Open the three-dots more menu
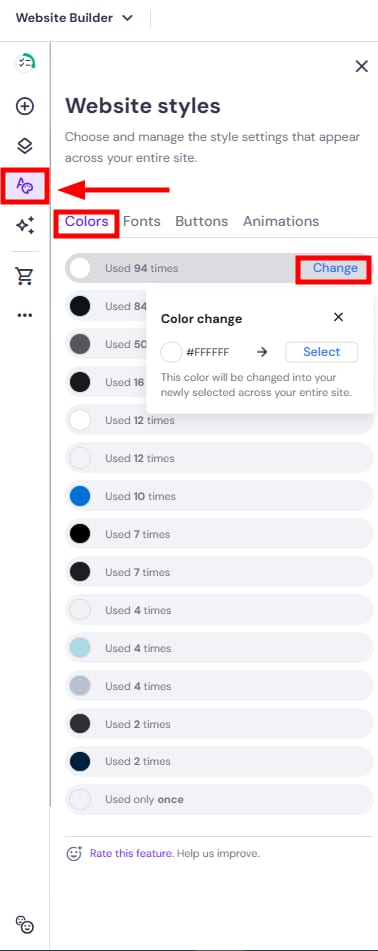378x951 pixels. pyautogui.click(x=25, y=315)
